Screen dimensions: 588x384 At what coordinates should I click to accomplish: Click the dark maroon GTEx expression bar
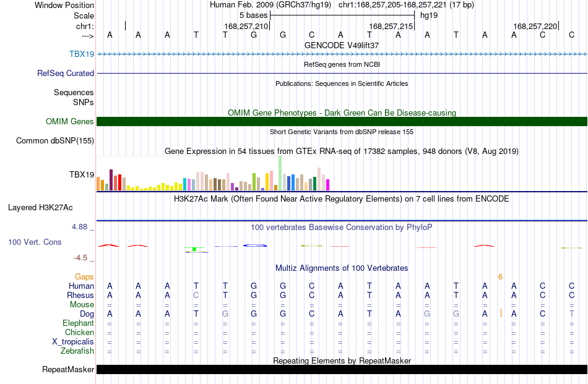[x=111, y=180]
